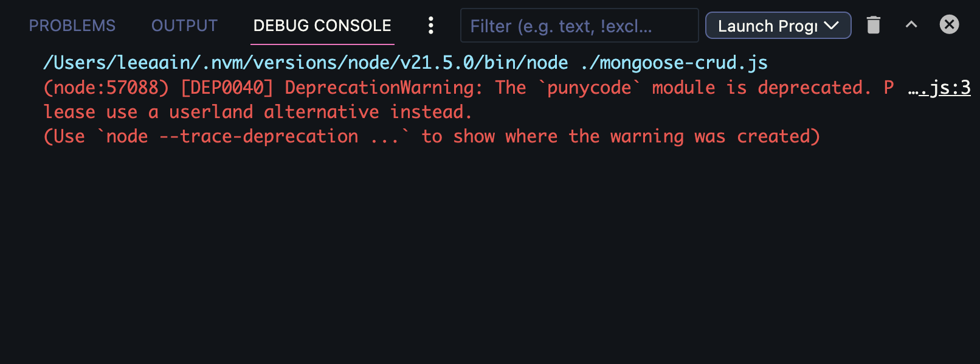Clear the debug console with trash icon
Screen dimensions: 980x364
point(874,25)
